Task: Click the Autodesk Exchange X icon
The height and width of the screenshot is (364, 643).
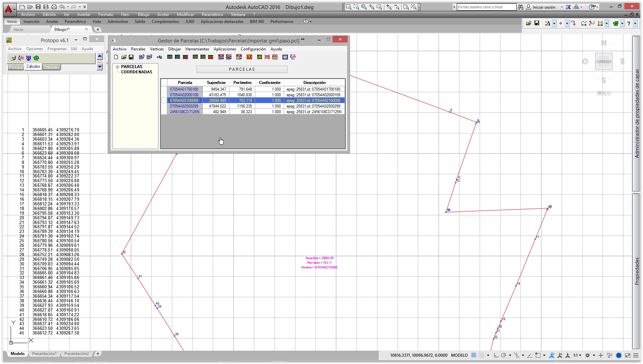Action: coord(568,7)
